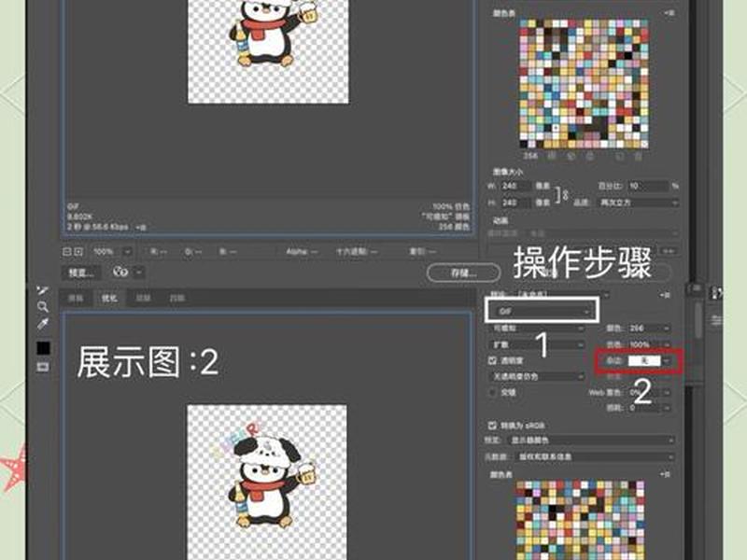This screenshot has width=747, height=560.
Task: Open the upper 颜色表 panel menu icon
Action: (x=669, y=13)
